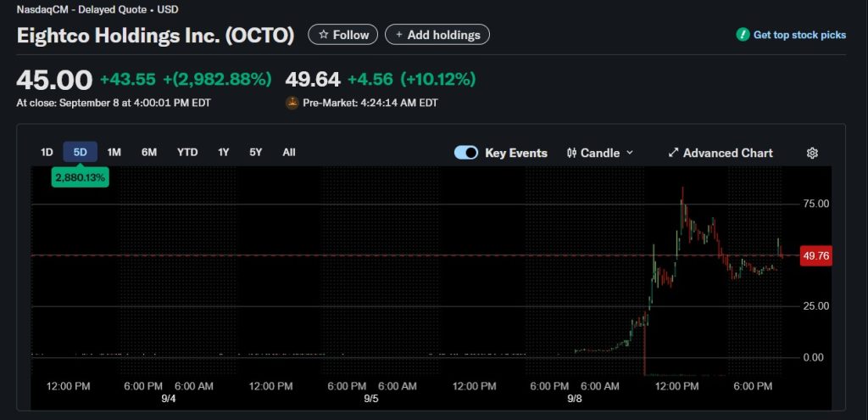Open chart settings gear icon
Image resolution: width=868 pixels, height=420 pixels.
coord(812,153)
